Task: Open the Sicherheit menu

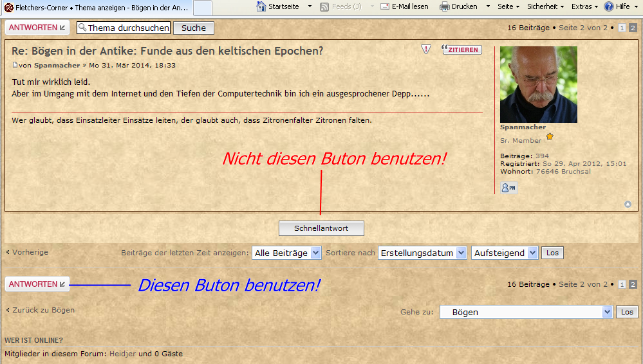Action: (x=545, y=6)
